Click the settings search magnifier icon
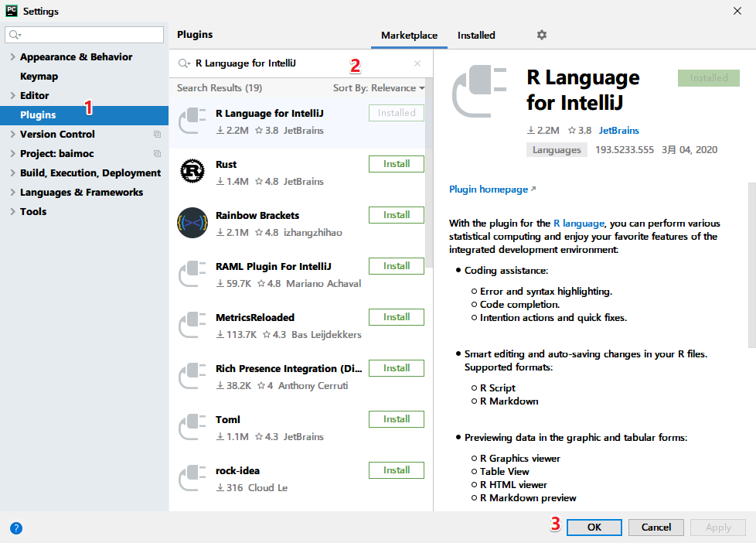Image resolution: width=756 pixels, height=543 pixels. 15,35
